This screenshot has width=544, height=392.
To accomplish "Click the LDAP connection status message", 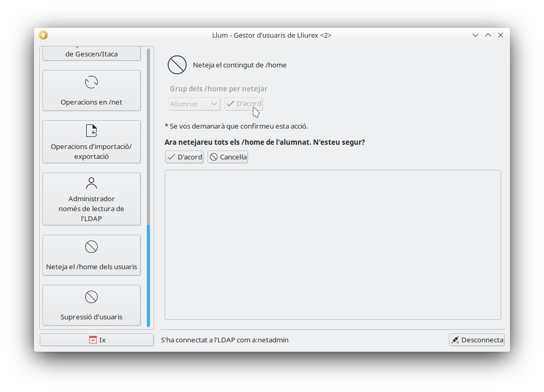I will [225, 340].
